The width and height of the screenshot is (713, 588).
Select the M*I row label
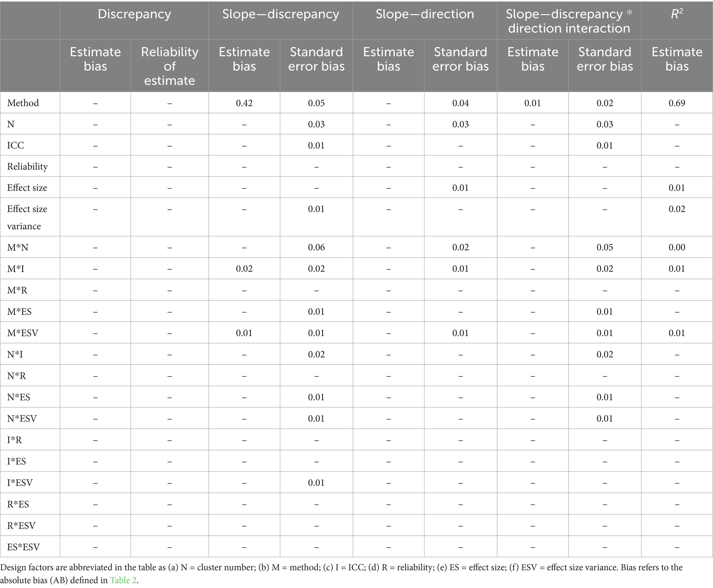(x=16, y=269)
